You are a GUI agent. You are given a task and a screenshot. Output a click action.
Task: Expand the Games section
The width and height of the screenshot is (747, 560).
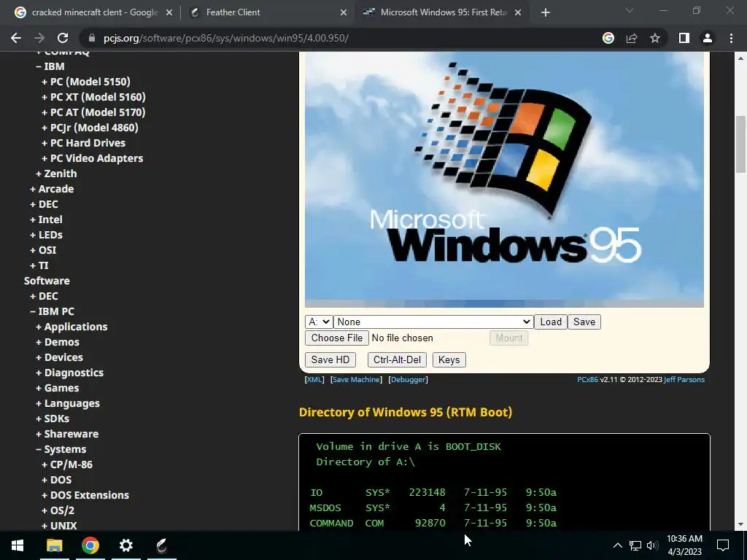[58, 388]
